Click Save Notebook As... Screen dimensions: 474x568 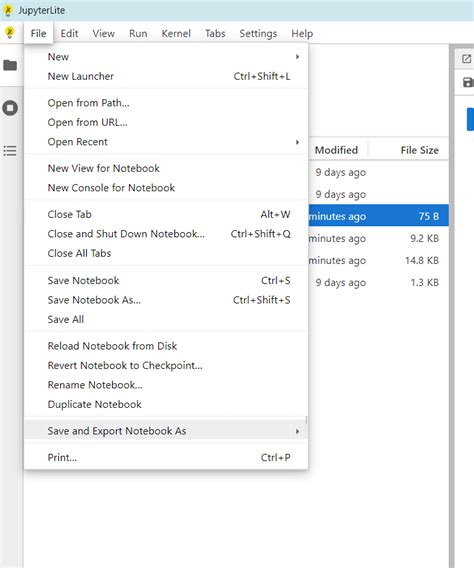tap(166, 300)
